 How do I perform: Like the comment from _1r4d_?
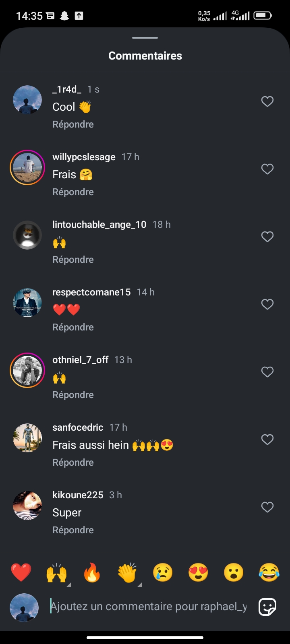pyautogui.click(x=267, y=101)
